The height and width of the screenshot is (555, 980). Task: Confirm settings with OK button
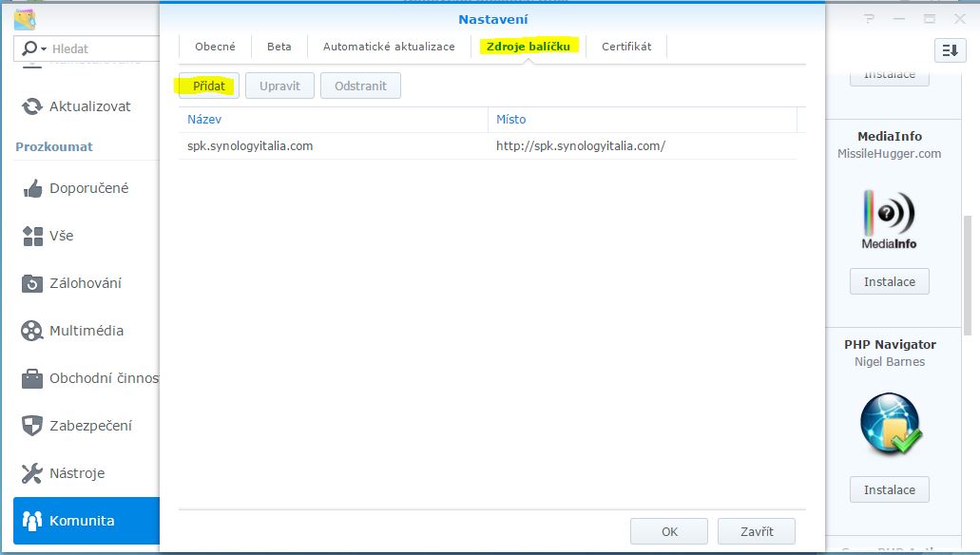point(669,531)
